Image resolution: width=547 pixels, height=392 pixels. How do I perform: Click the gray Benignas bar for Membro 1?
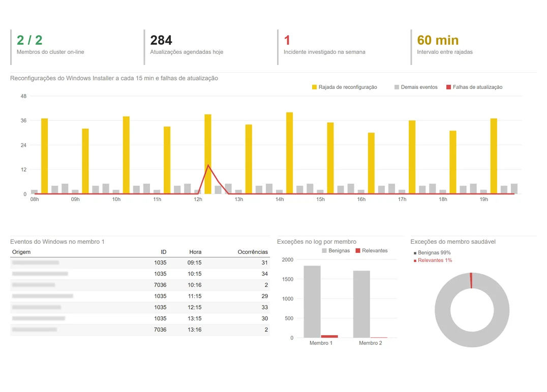point(312,302)
